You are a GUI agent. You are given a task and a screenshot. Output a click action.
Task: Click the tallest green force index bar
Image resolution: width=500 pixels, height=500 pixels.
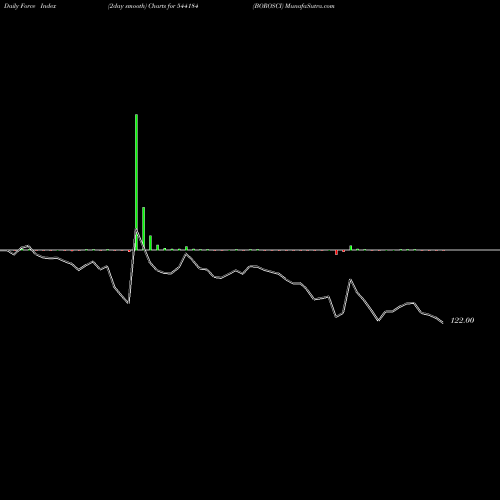(136, 182)
